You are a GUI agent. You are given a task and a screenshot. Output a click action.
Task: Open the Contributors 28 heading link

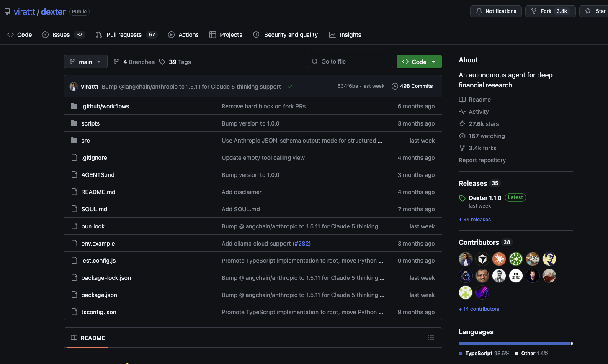486,242
